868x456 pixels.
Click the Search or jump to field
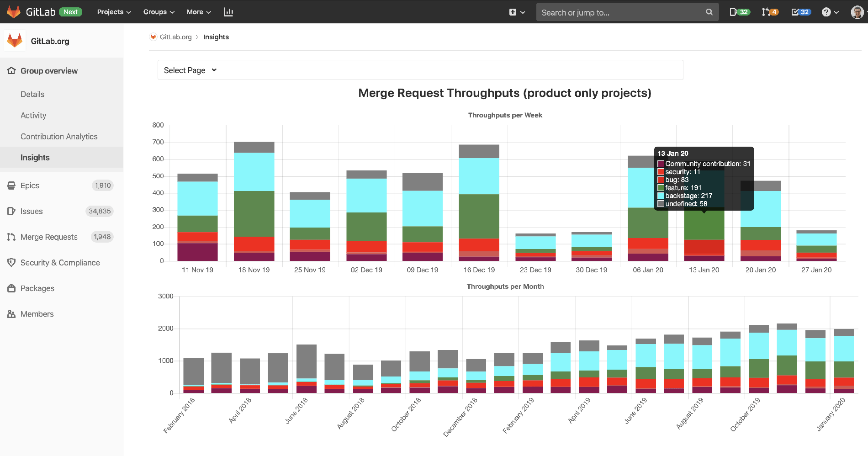(627, 12)
